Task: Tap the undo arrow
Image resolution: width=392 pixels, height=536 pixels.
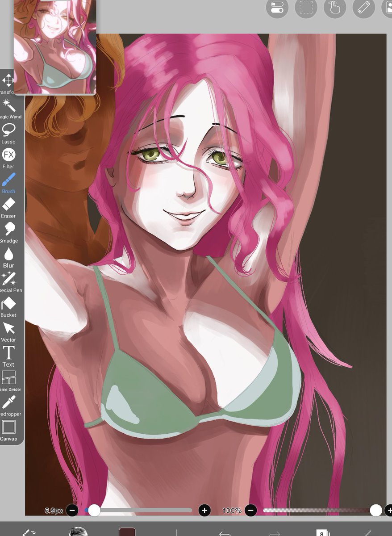Action: [225, 532]
